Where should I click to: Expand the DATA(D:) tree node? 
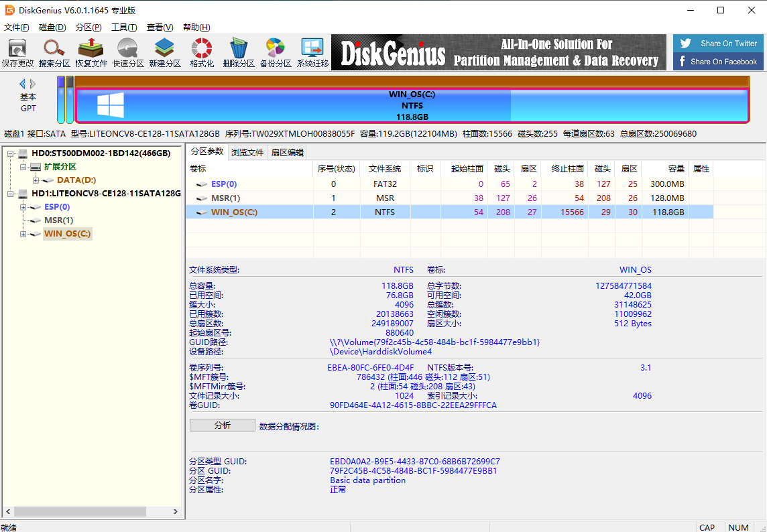36,180
